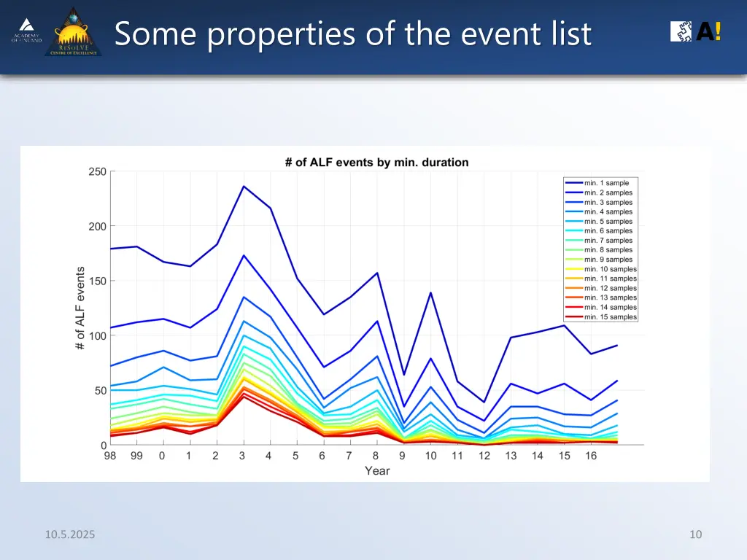
Task: Click y-axis tick value 50
Action: 101,391
